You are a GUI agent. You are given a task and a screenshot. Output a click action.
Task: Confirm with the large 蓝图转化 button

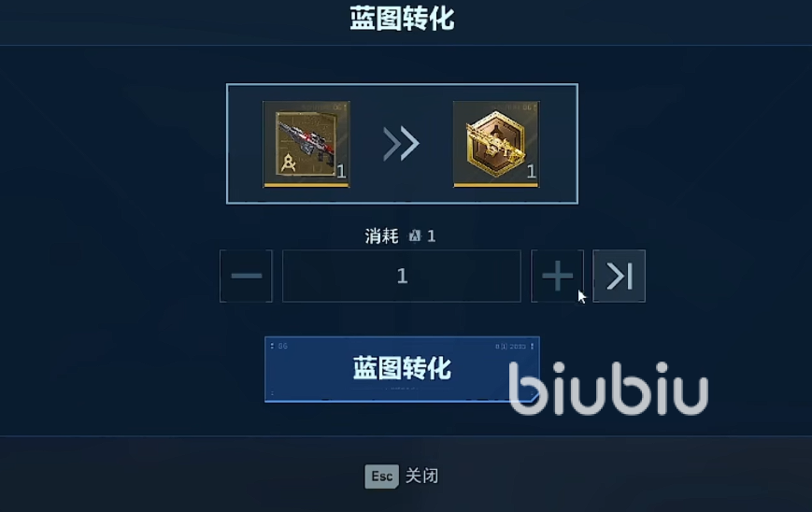point(402,369)
